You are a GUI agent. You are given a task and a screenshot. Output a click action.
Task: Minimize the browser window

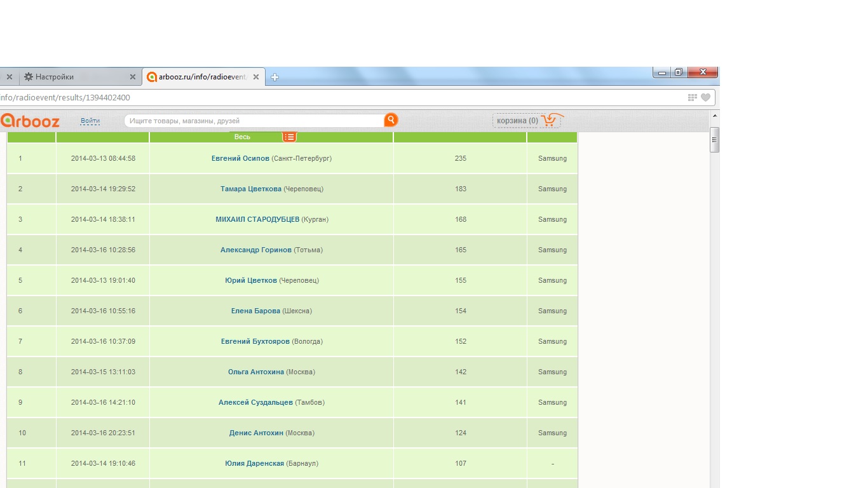click(x=662, y=72)
